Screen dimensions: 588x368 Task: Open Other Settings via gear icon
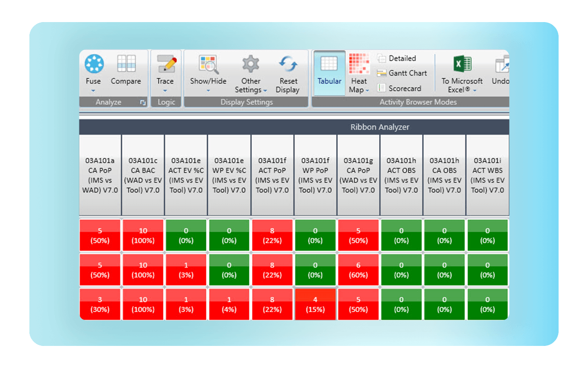(x=250, y=66)
